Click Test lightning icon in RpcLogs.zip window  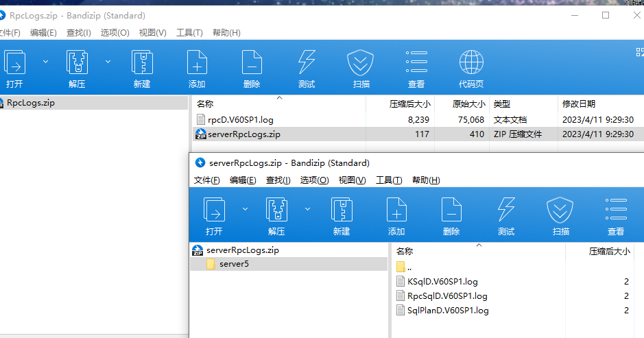(x=307, y=62)
